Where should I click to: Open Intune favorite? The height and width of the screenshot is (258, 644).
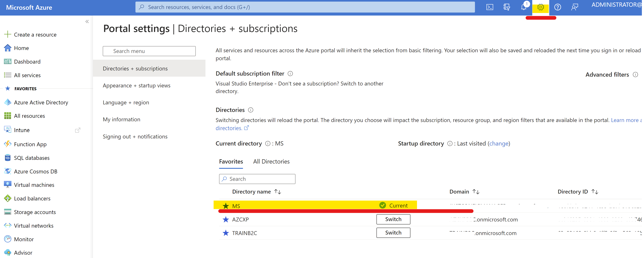[22, 130]
